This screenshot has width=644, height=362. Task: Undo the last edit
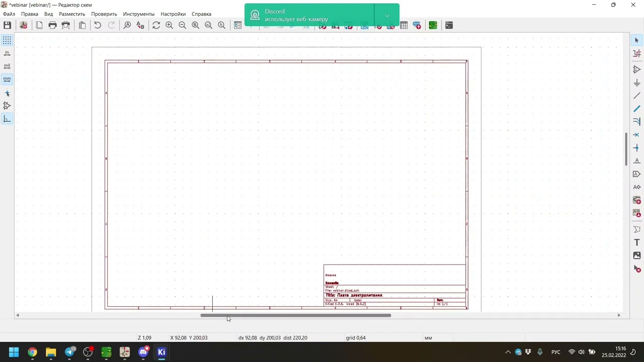[x=98, y=25]
